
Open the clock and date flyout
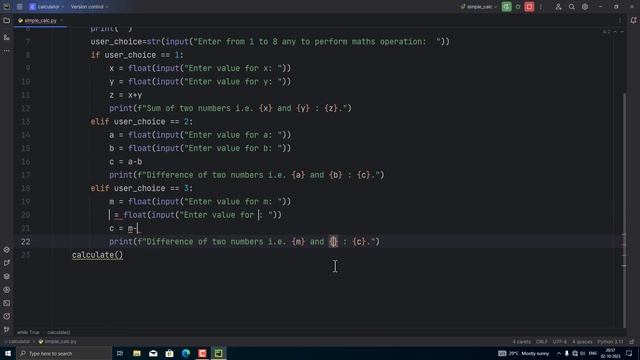point(611,353)
